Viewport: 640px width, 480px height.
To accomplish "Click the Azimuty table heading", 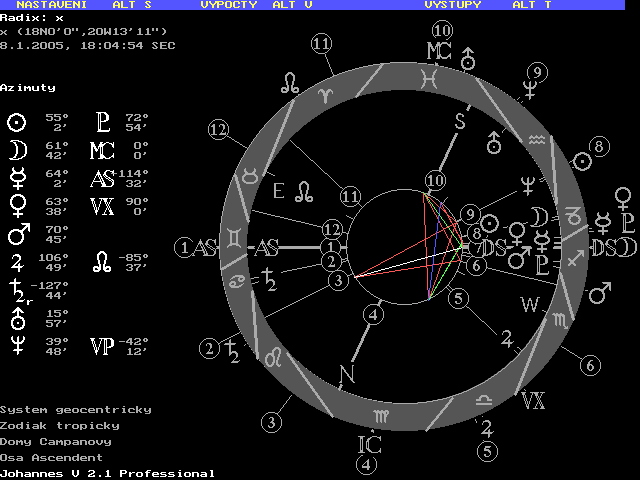I will point(28,88).
